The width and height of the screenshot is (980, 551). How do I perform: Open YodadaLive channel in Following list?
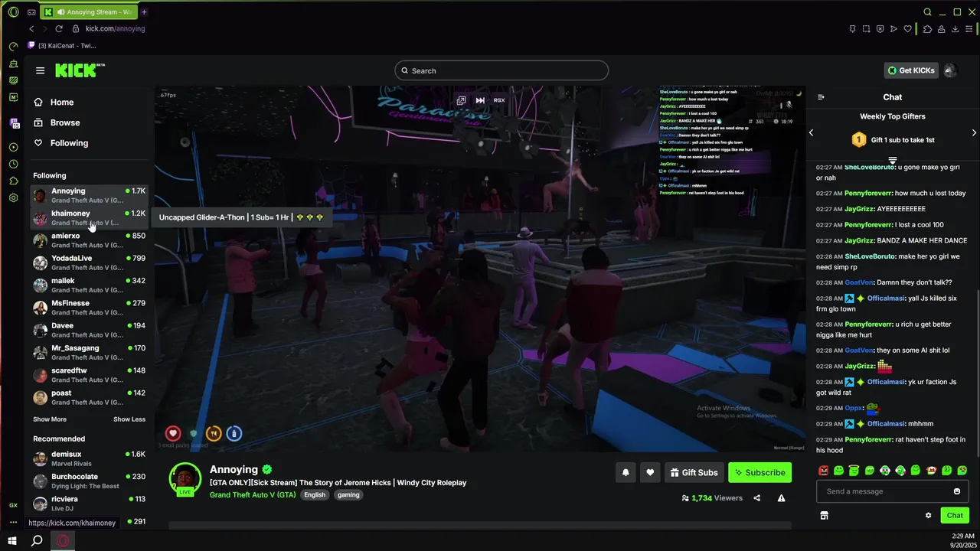click(90, 262)
